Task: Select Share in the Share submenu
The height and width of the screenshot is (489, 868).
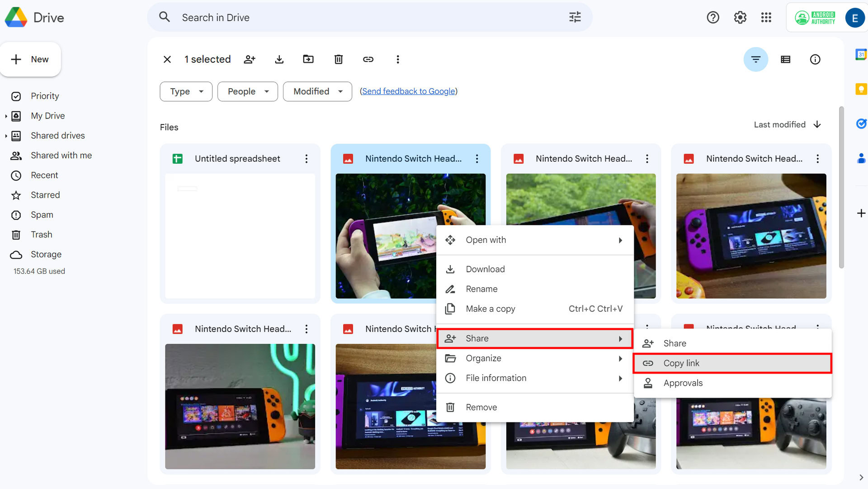Action: (732, 343)
